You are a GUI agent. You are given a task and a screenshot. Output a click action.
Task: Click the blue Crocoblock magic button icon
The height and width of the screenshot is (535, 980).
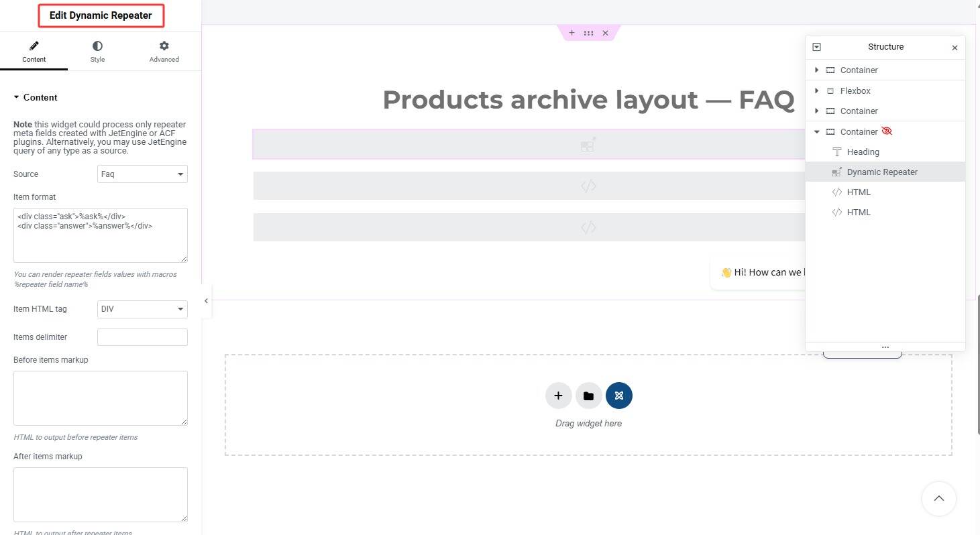(x=618, y=396)
